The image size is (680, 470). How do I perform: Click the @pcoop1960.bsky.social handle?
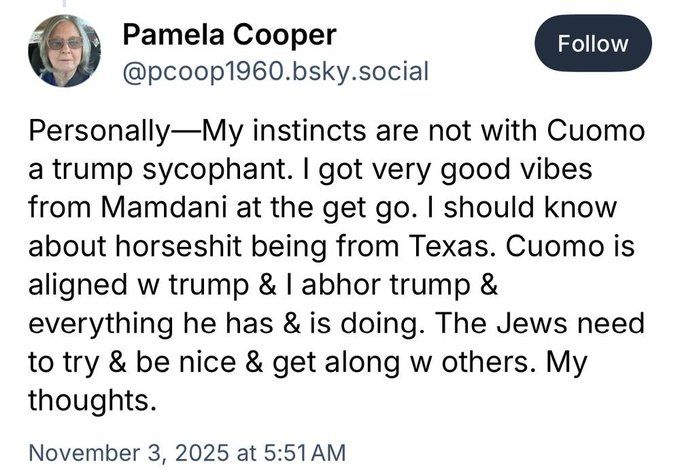[x=274, y=71]
